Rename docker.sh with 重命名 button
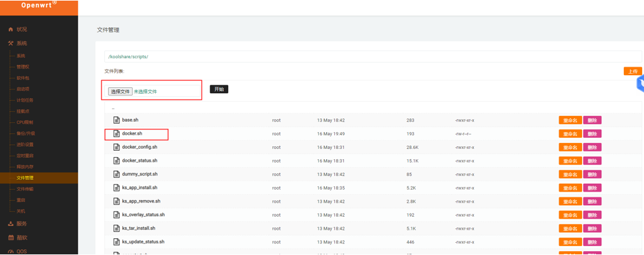The width and height of the screenshot is (644, 255). [570, 134]
